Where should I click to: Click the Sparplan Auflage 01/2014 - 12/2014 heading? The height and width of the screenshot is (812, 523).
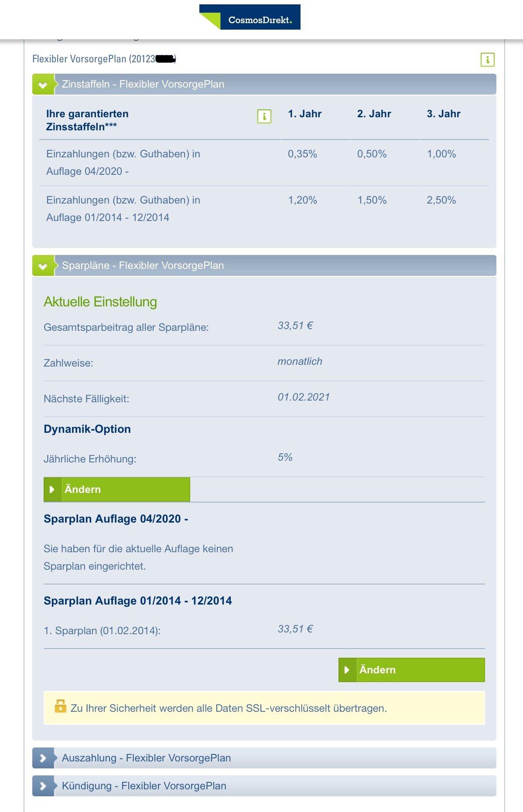pyautogui.click(x=138, y=601)
